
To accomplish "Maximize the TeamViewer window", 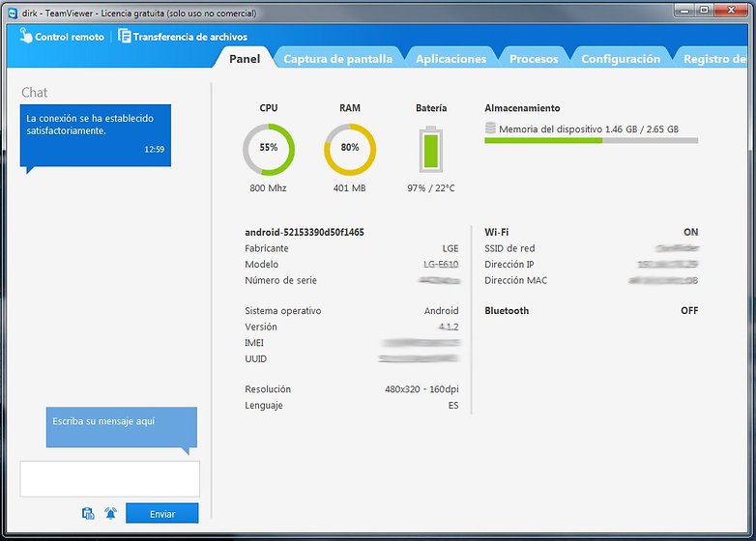I will [705, 10].
